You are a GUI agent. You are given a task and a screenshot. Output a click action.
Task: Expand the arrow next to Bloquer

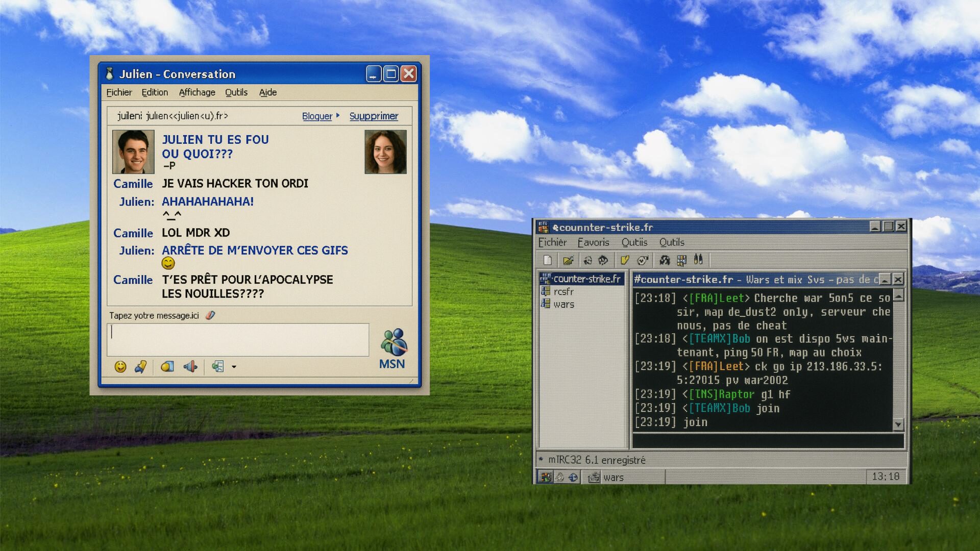coord(338,115)
